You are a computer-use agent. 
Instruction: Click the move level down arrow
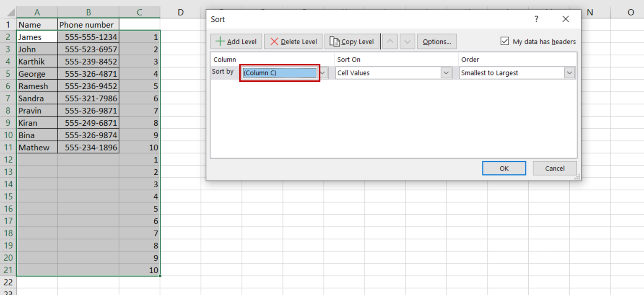[407, 41]
